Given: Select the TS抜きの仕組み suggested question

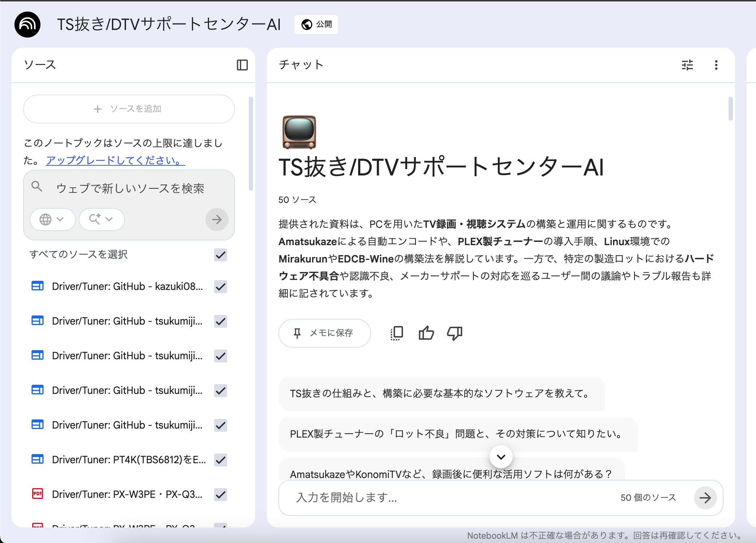Looking at the screenshot, I should [440, 394].
